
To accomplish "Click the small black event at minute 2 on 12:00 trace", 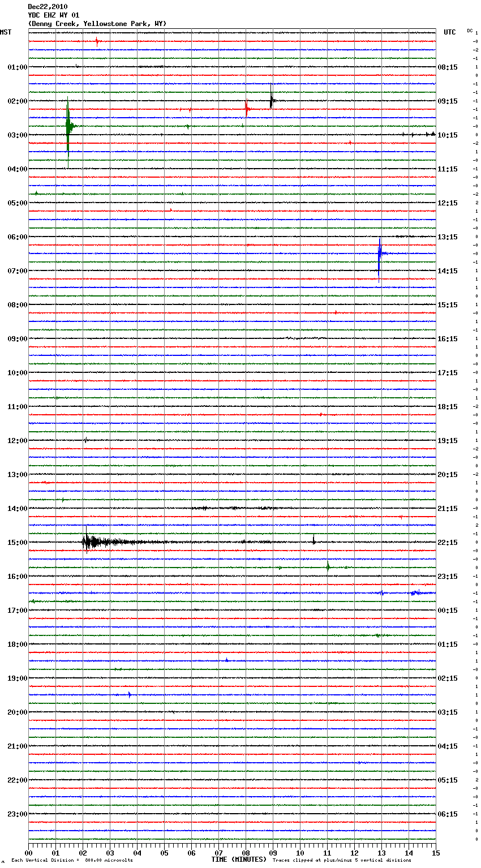I will point(85,440).
